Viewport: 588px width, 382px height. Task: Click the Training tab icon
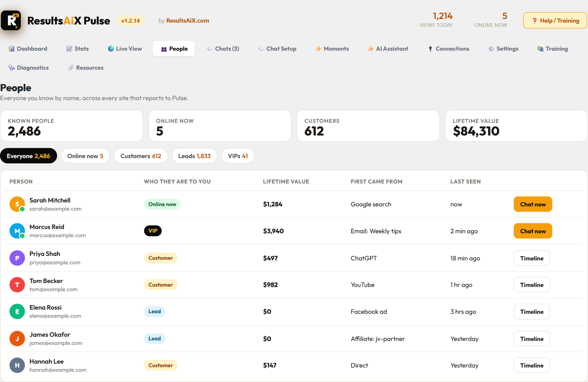(540, 49)
